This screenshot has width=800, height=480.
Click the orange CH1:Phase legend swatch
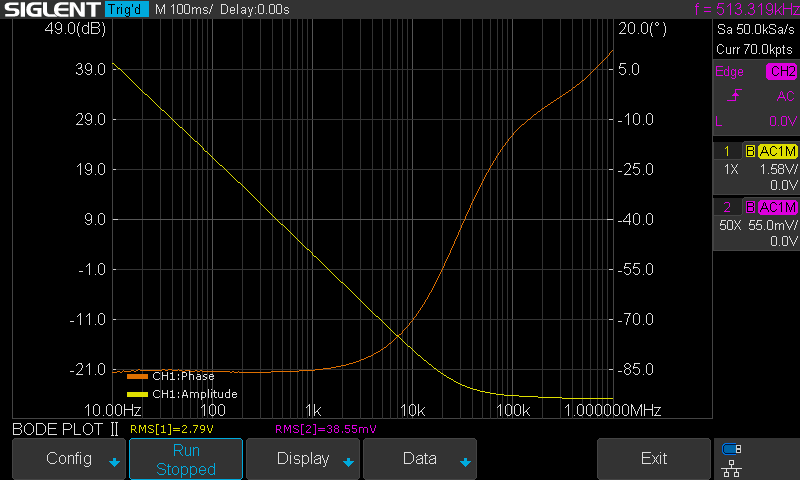tap(137, 377)
